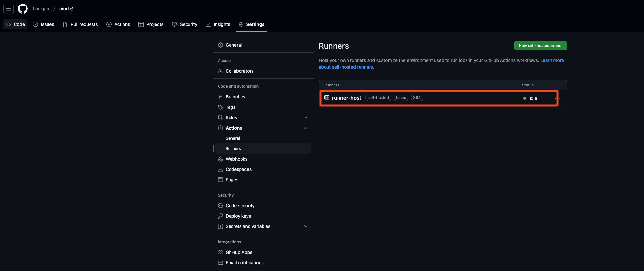Click the Tags label icon
Viewport: 644px width, 271px height.
pos(220,107)
